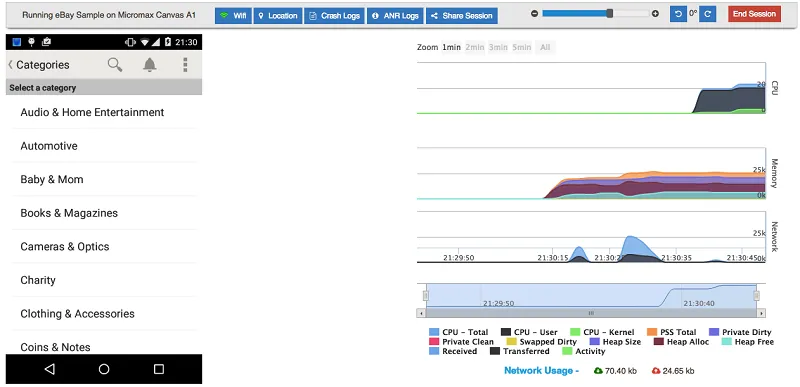Toggle Heap Size legend series
Image resolution: width=800 pixels, height=387 pixels.
(x=615, y=342)
